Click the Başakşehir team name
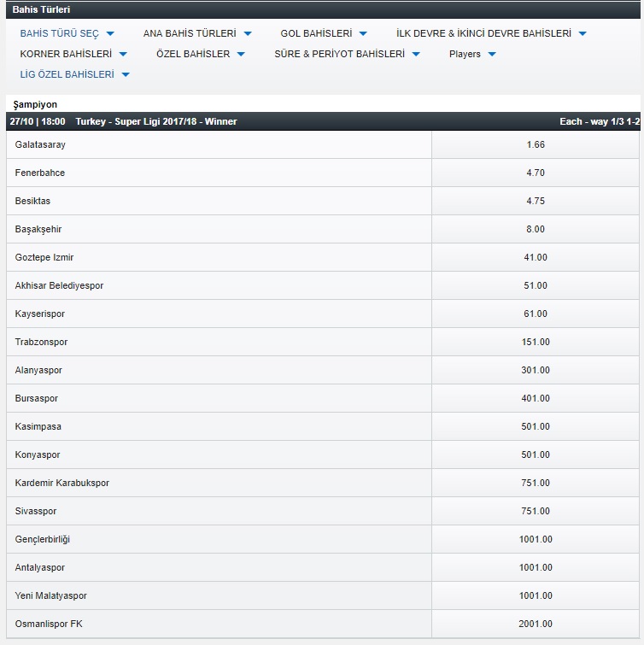The image size is (644, 645). click(38, 229)
